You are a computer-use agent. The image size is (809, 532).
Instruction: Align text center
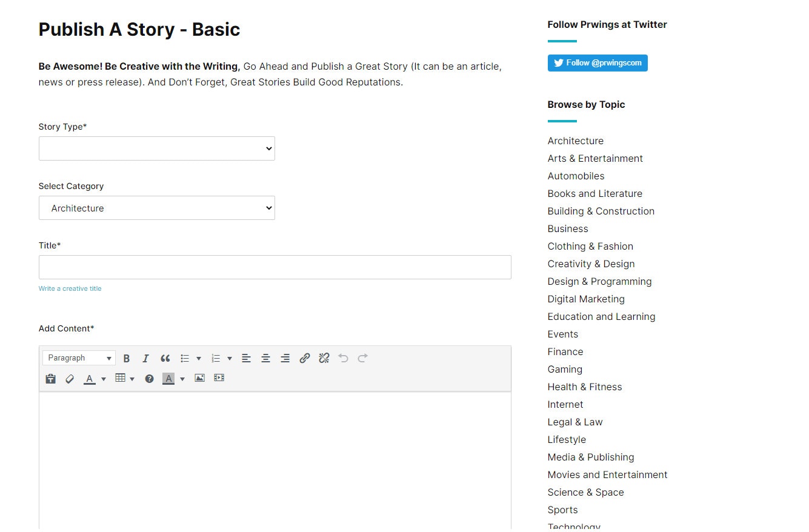point(265,358)
